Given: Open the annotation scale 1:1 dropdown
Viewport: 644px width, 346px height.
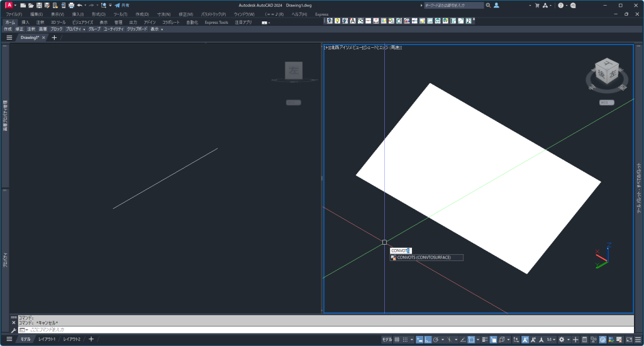Looking at the screenshot, I should [x=551, y=340].
